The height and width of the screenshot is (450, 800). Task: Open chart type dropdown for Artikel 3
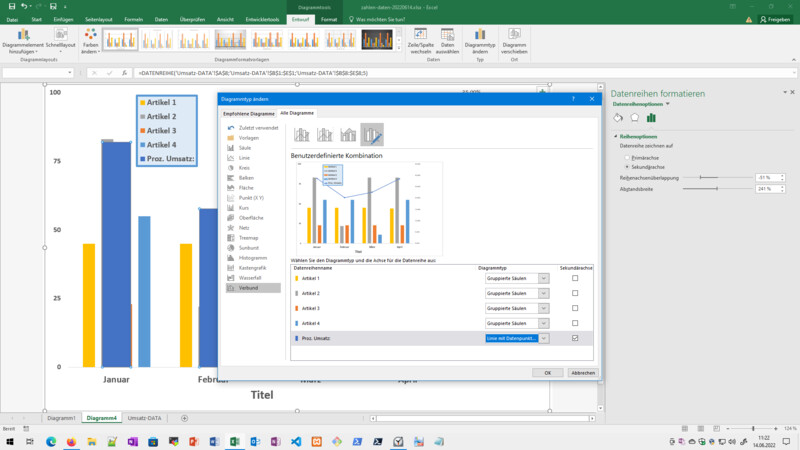tap(543, 308)
